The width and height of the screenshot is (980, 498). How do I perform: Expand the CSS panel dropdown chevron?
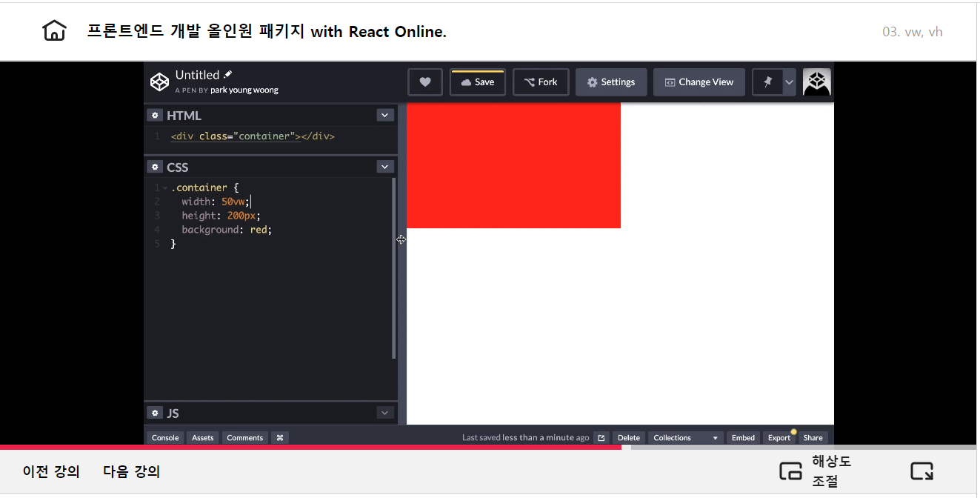[x=384, y=167]
